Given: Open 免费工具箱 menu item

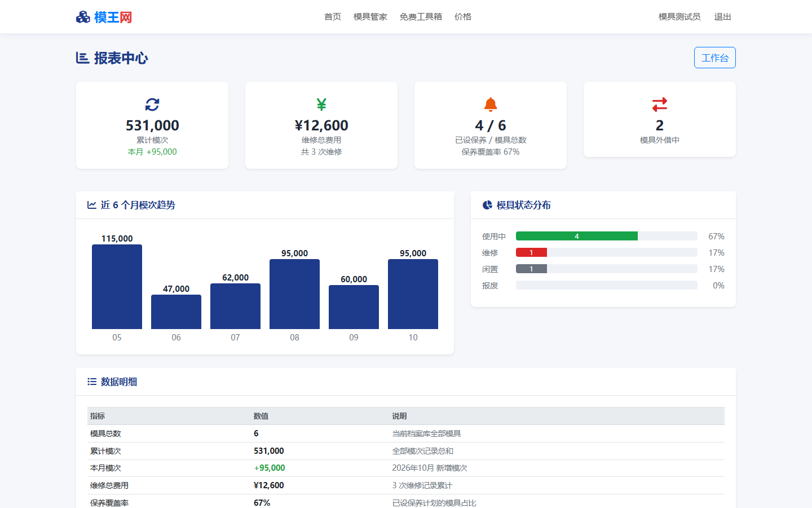Looking at the screenshot, I should click(421, 17).
